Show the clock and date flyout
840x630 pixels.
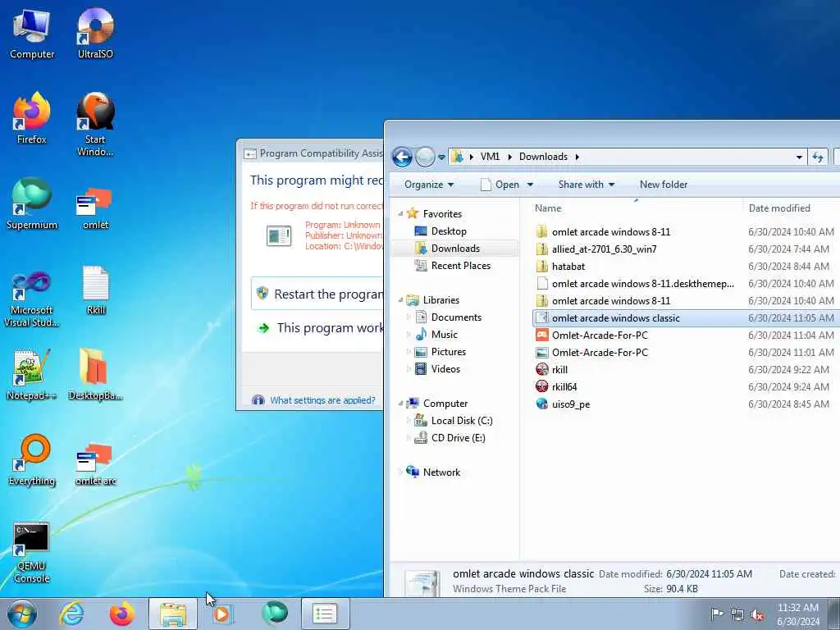[797, 614]
